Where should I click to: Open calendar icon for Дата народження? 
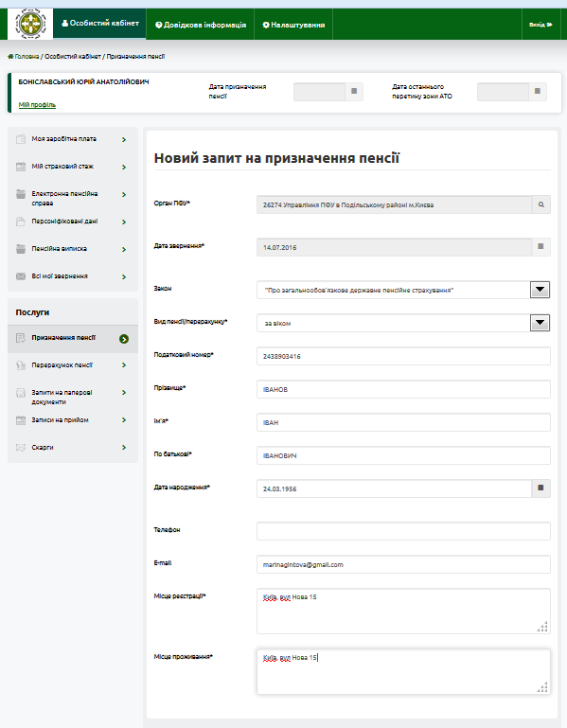[540, 488]
